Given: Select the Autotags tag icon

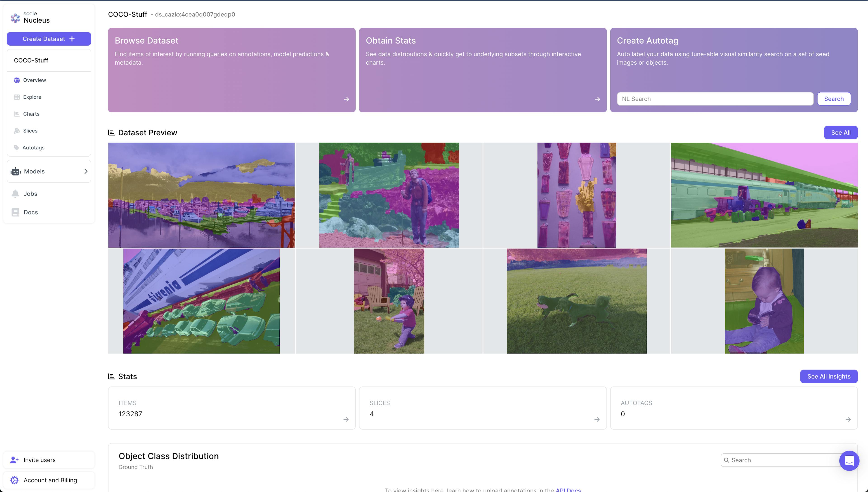Looking at the screenshot, I should tap(16, 148).
